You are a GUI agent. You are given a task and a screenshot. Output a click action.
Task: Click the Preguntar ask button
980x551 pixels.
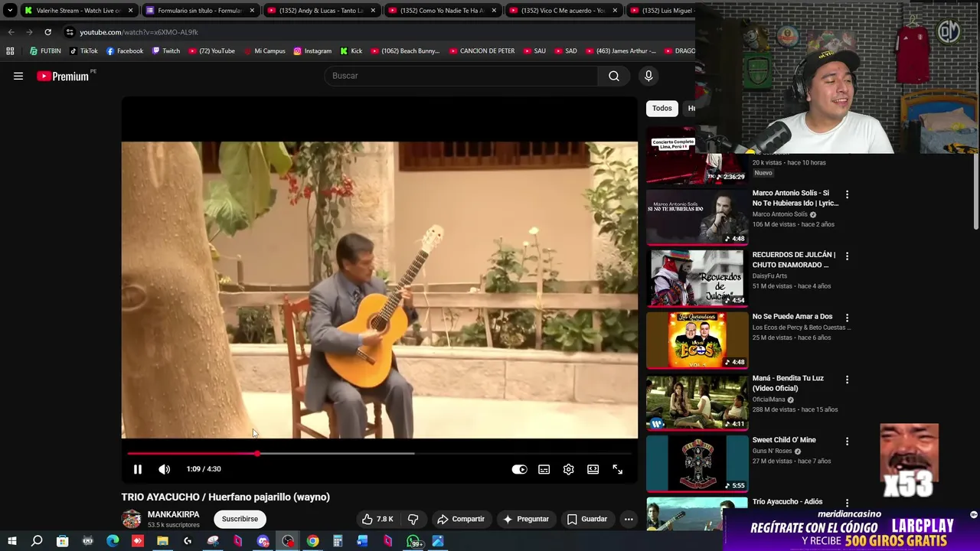click(x=525, y=519)
